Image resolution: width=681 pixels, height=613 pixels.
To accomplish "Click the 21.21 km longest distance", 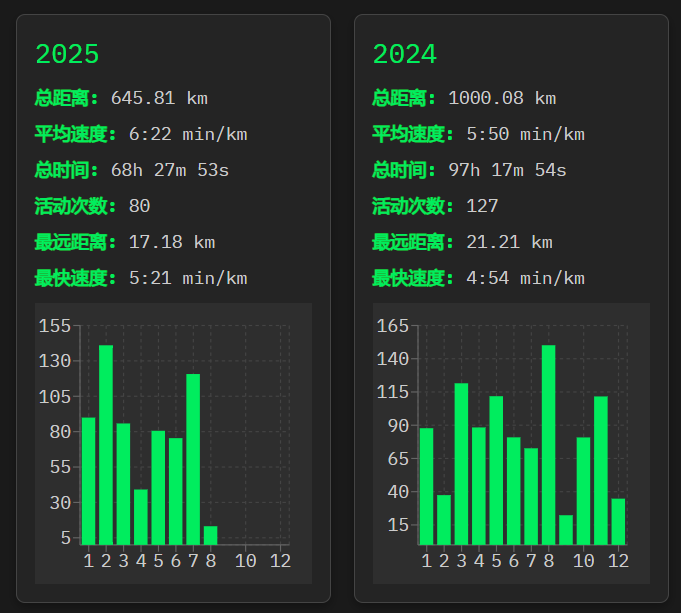I will coord(509,242).
